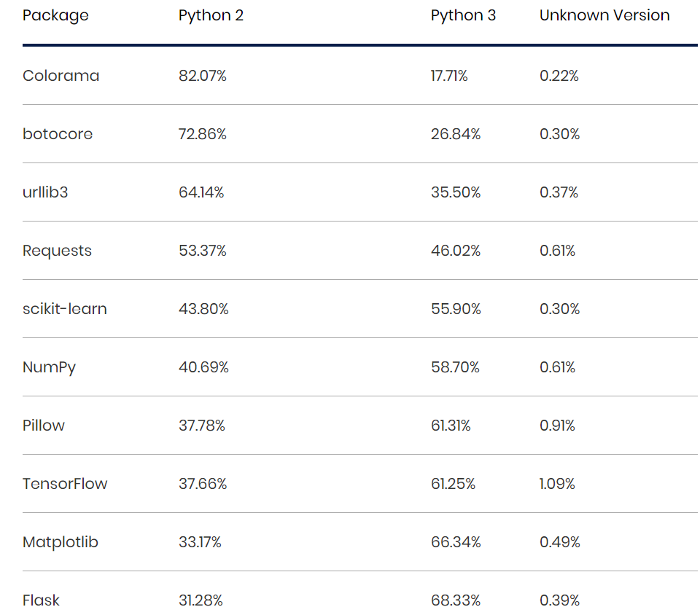Click Requests' 46.02% Python 3 value
The height and width of the screenshot is (615, 700).
coord(456,251)
